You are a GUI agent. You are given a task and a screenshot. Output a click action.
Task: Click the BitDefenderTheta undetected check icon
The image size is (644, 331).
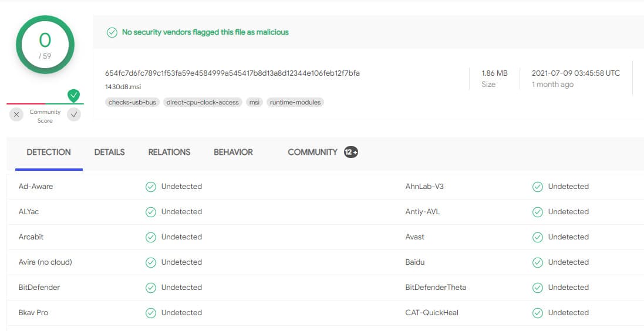(538, 288)
